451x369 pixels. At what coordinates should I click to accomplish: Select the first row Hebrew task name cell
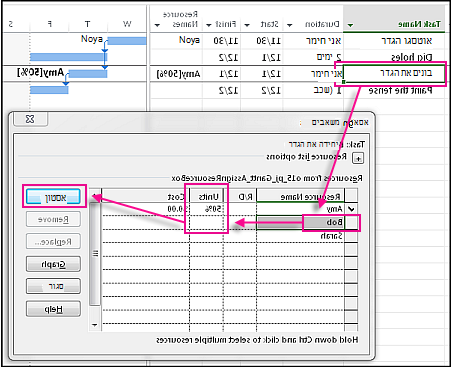[x=394, y=41]
